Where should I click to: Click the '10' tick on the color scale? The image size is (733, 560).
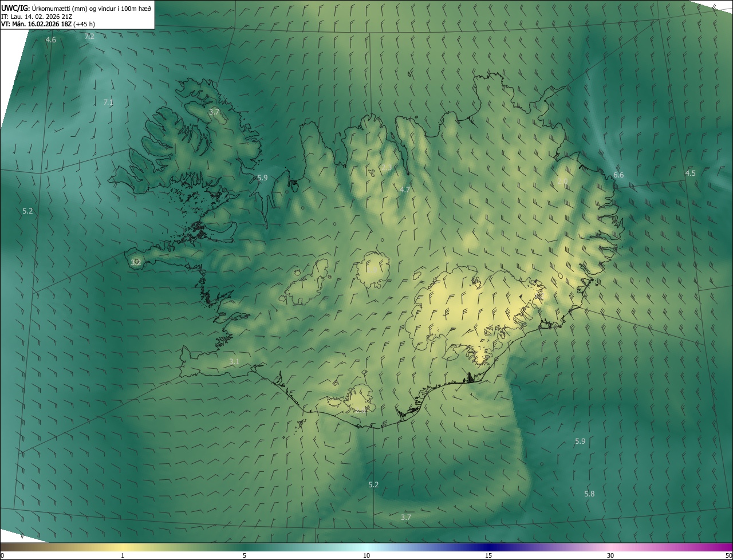[366, 556]
